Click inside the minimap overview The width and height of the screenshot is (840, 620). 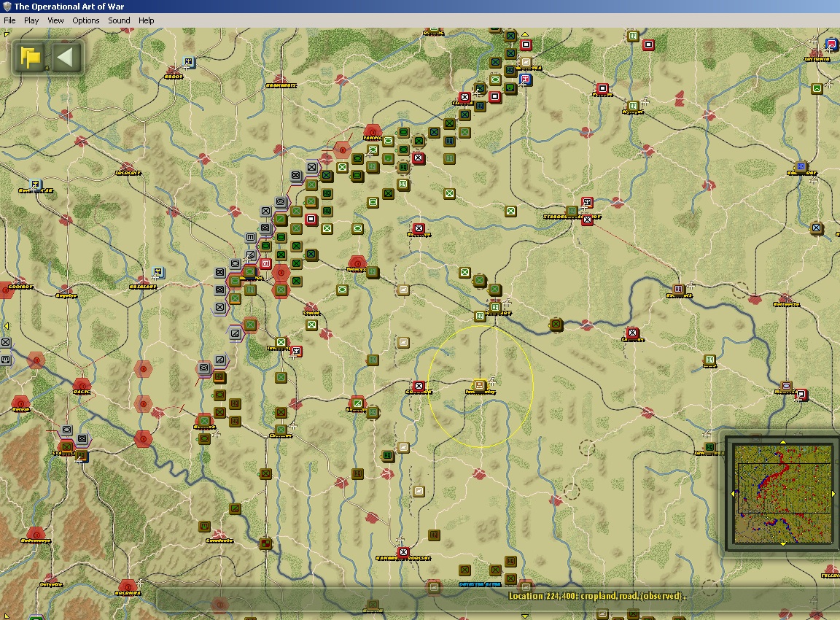coord(782,494)
